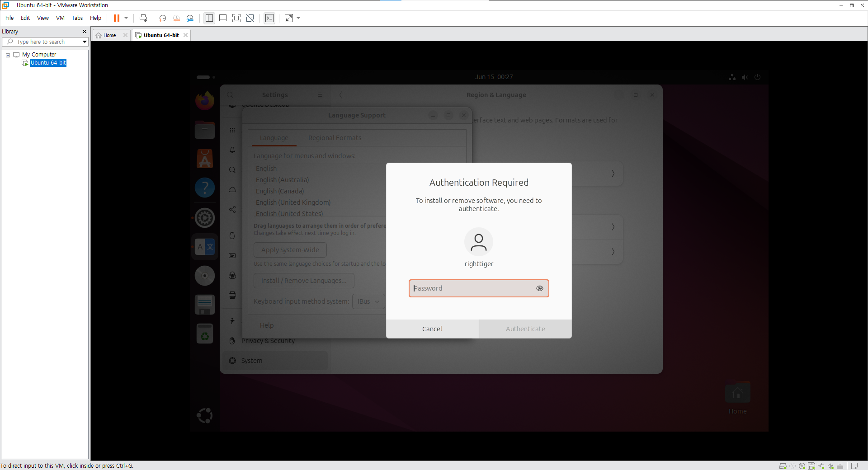Viewport: 868px width, 470px height.
Task: Click the last row chevron in Region & Language
Action: point(613,252)
